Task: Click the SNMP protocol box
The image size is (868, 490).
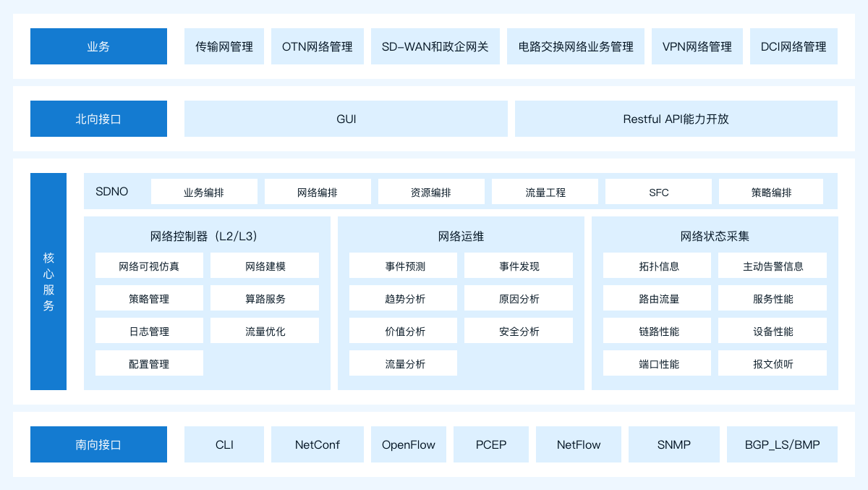Action: point(674,444)
